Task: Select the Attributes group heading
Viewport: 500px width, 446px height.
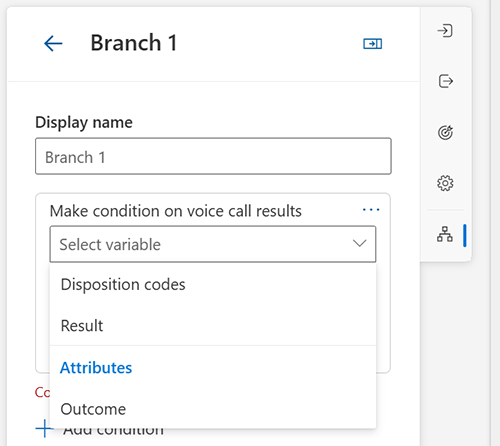Action: tap(96, 368)
